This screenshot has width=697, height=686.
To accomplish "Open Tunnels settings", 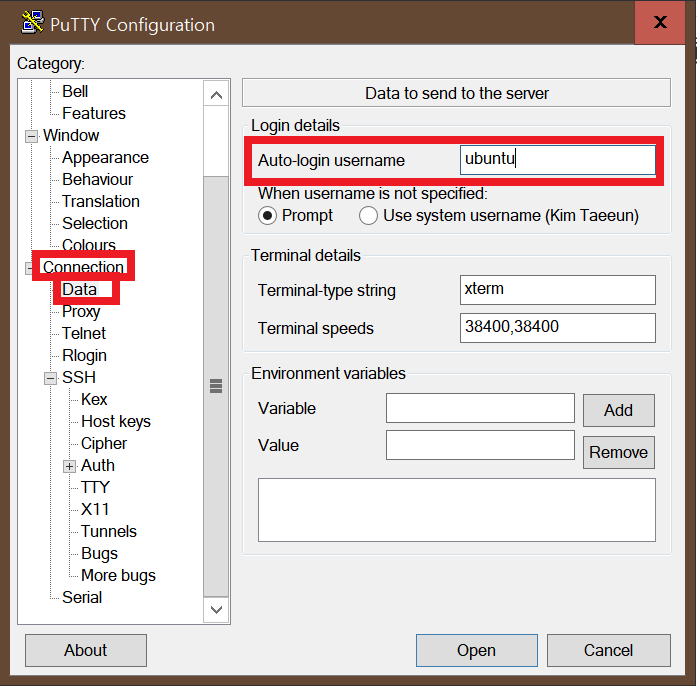I will (x=108, y=532).
